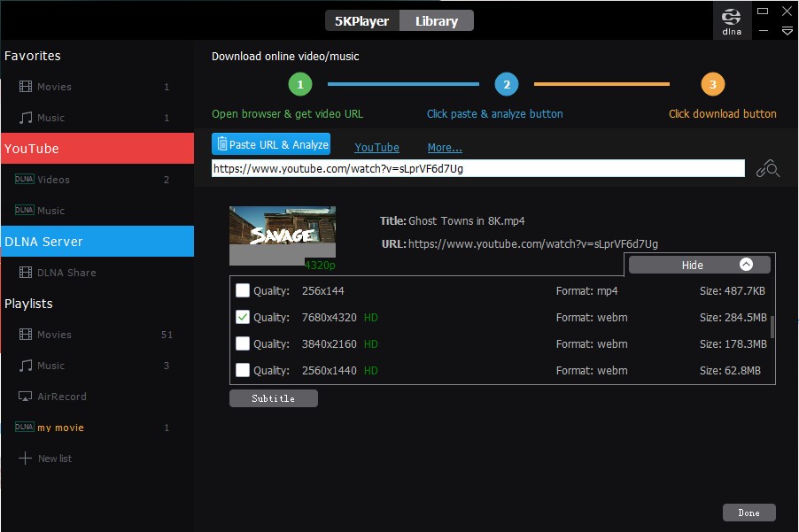This screenshot has width=799, height=532.
Task: Click the green '4320p' label
Action: [x=320, y=265]
